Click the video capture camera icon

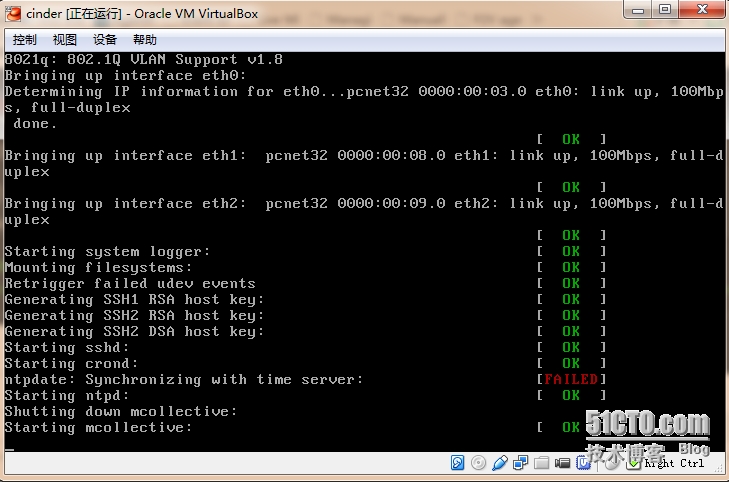(562, 463)
